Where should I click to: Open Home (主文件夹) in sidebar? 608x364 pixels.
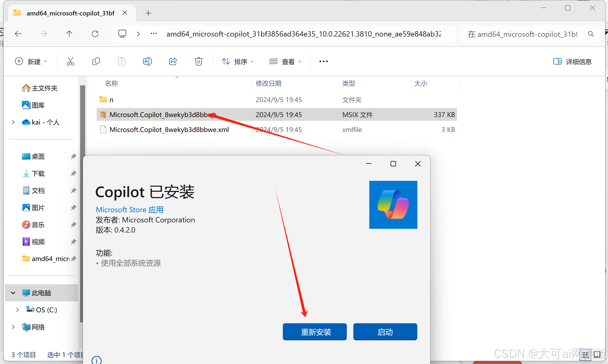coord(40,88)
